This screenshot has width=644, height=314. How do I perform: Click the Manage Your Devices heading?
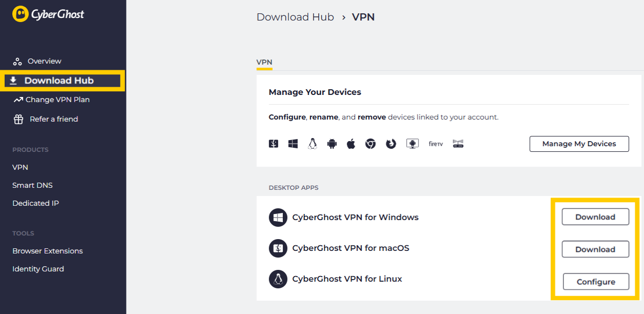click(x=315, y=92)
